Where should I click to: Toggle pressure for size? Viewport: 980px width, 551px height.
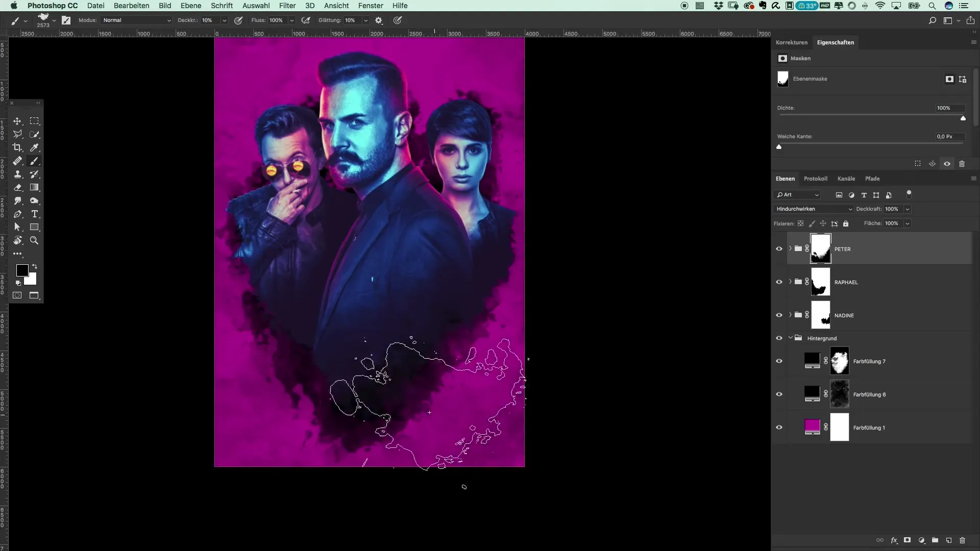(398, 20)
